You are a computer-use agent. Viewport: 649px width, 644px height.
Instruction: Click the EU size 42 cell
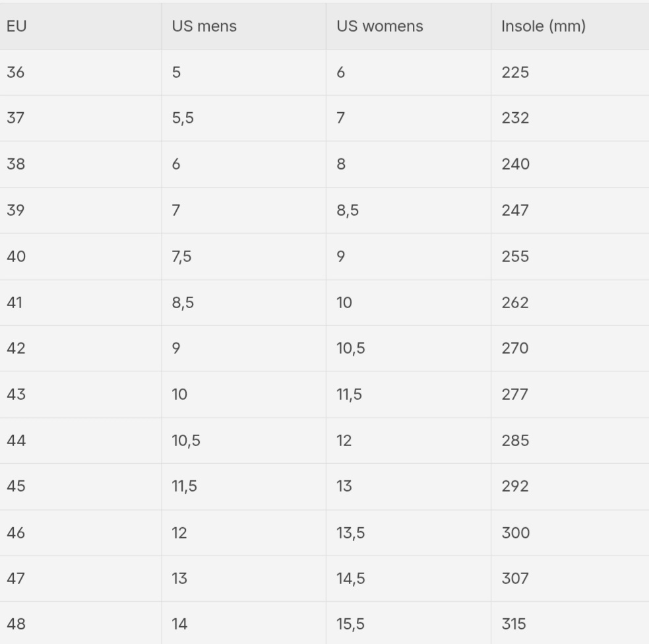tap(16, 348)
